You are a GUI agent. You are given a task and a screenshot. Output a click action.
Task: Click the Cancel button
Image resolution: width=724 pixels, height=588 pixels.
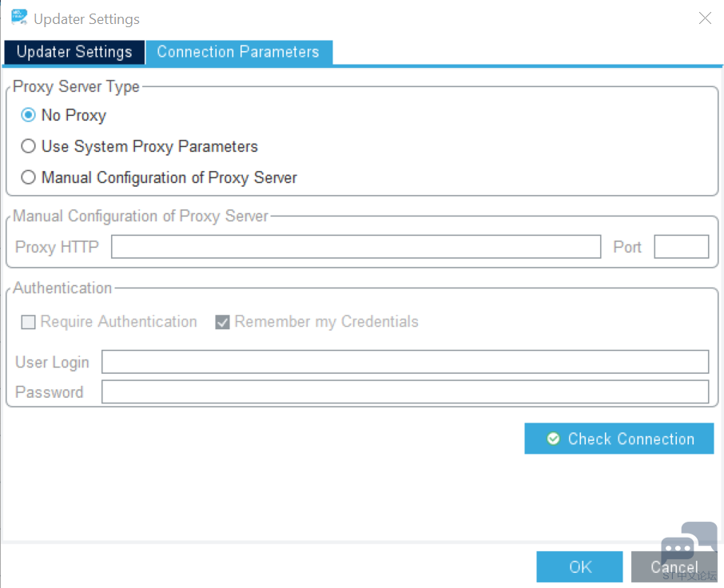click(x=674, y=566)
